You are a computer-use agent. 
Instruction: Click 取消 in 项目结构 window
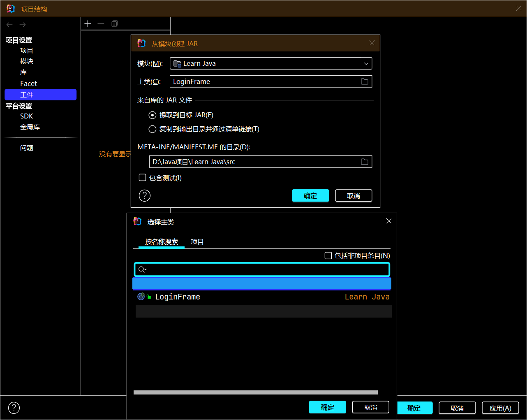click(457, 408)
